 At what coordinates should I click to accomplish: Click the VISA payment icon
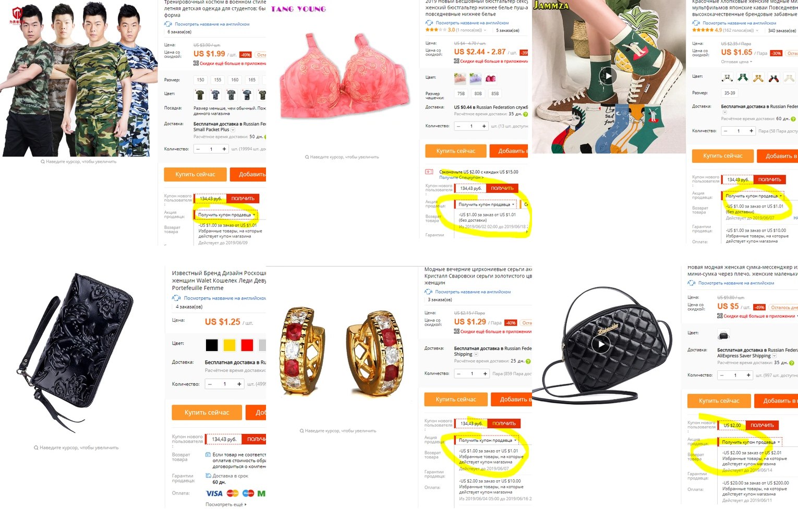tap(214, 493)
